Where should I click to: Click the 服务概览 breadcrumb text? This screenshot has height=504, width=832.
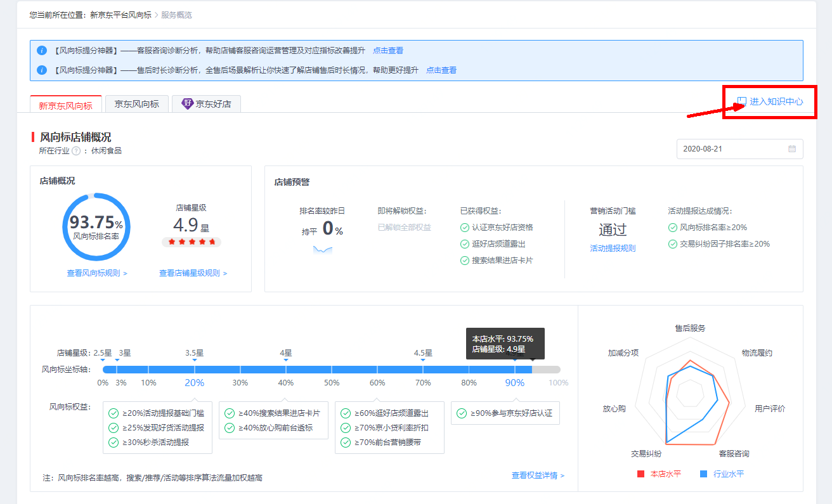tap(176, 15)
